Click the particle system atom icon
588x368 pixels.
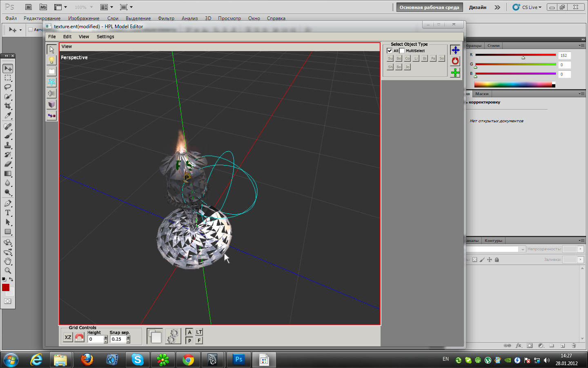(51, 82)
